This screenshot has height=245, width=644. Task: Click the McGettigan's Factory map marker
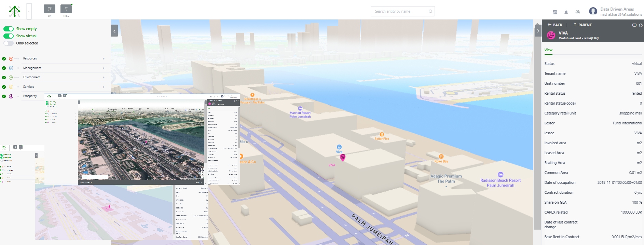point(252,95)
